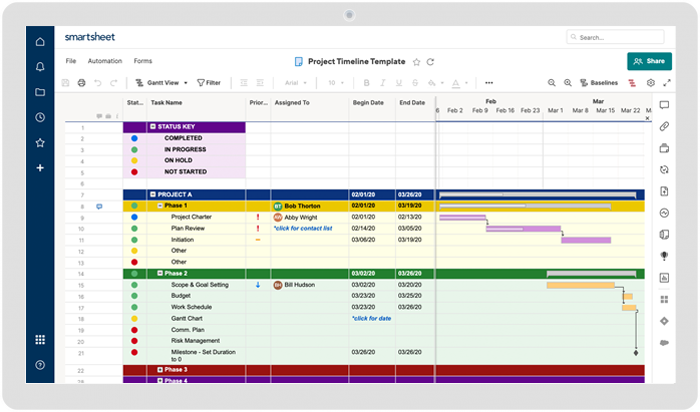Open Favorites star in left sidebar

(40, 143)
